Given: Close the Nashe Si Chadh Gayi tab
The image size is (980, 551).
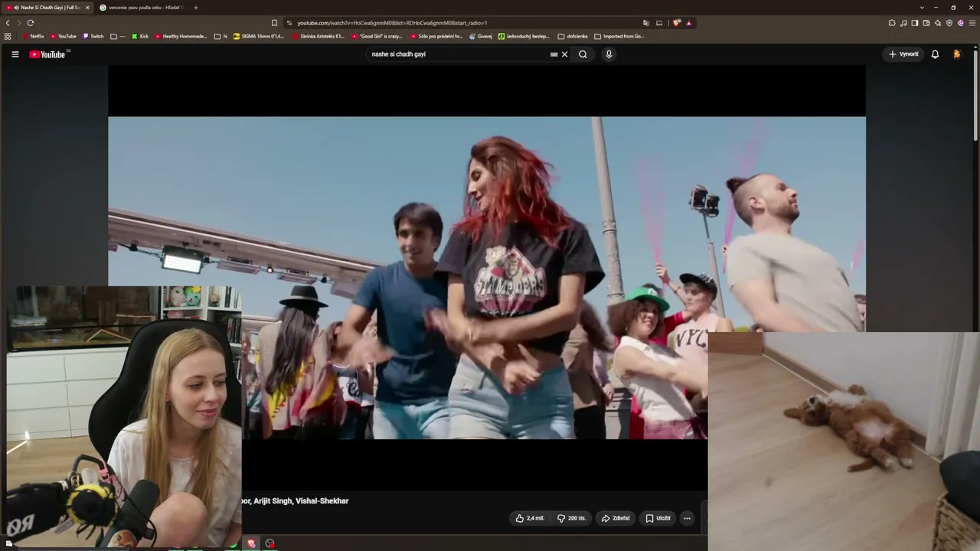Looking at the screenshot, I should (x=87, y=8).
